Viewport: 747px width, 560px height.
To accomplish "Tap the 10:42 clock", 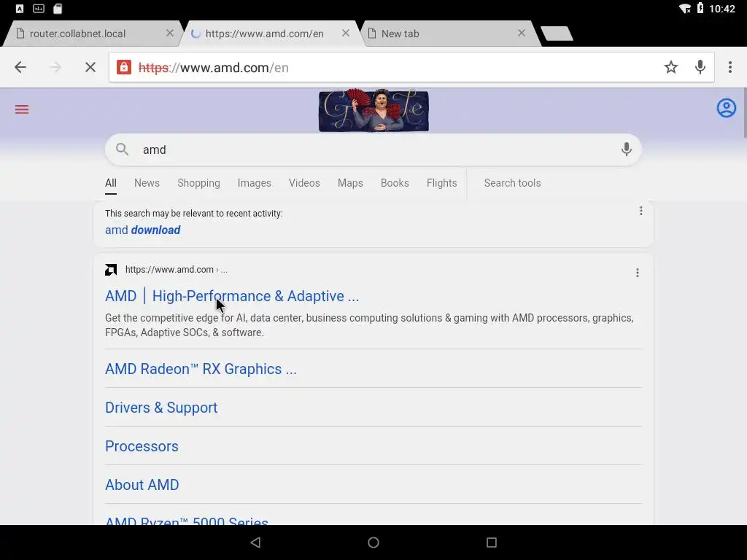I will pos(722,9).
